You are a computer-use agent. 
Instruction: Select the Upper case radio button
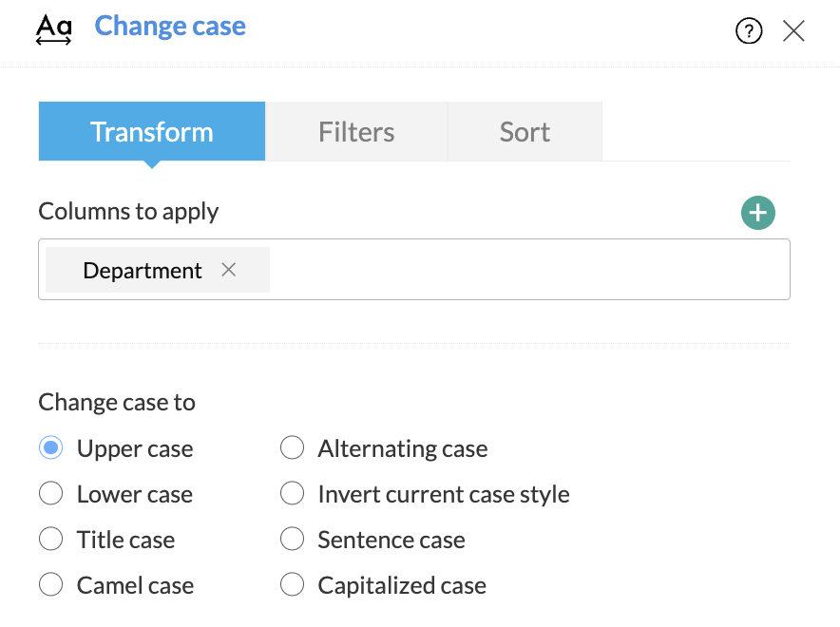click(x=51, y=448)
